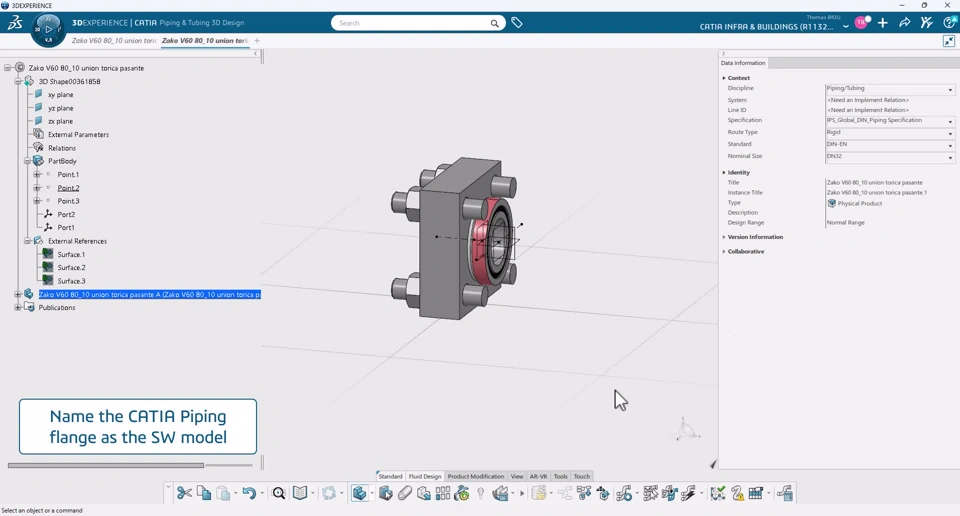Collapse the External References node

28,241
